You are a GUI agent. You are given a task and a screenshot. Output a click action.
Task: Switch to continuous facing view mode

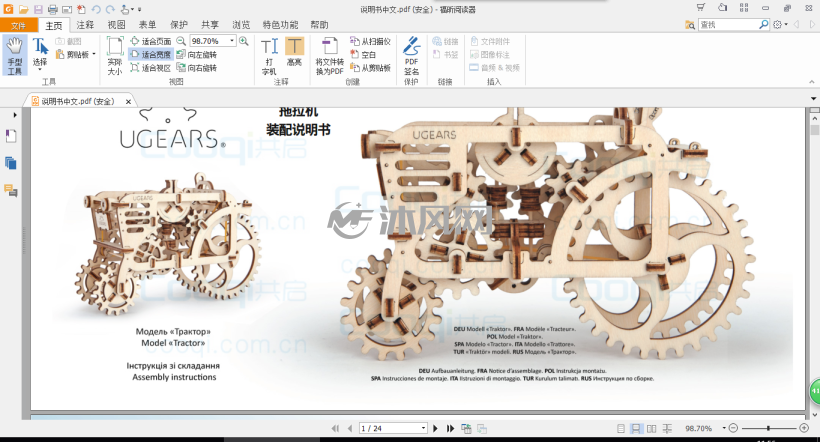[x=667, y=428]
